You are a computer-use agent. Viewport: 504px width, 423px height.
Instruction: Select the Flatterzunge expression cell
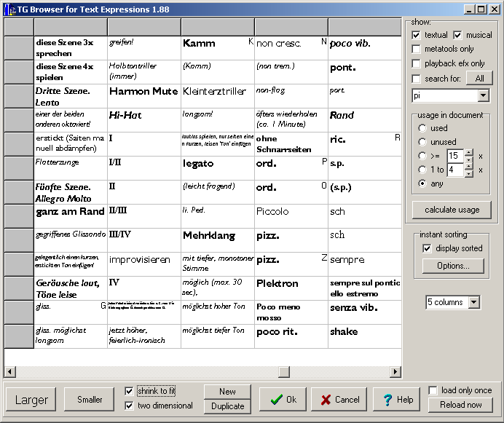71,168
